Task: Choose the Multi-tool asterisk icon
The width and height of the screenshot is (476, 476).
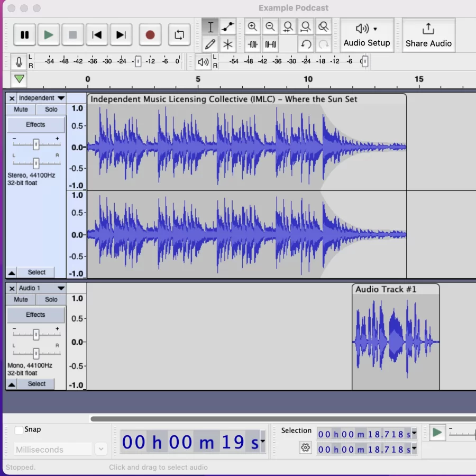Action: point(227,44)
